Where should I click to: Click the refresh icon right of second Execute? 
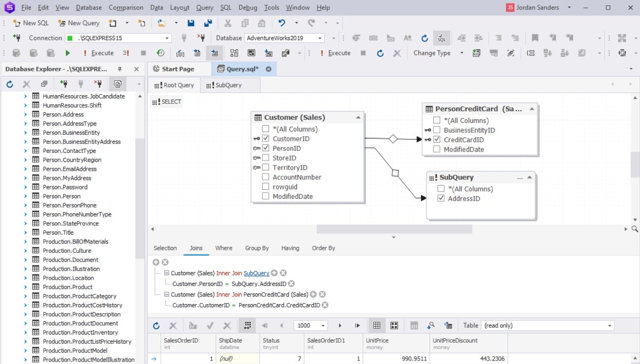tap(380, 53)
